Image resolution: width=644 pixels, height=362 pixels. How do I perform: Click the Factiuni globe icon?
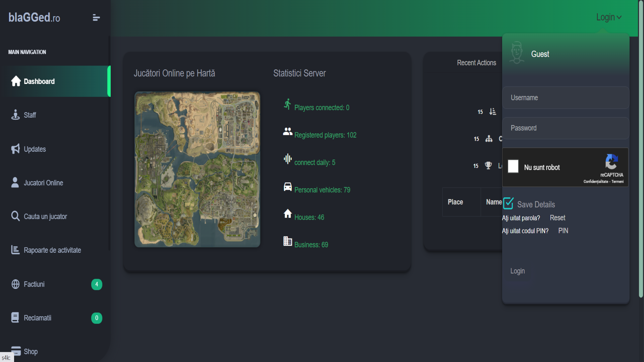click(15, 284)
